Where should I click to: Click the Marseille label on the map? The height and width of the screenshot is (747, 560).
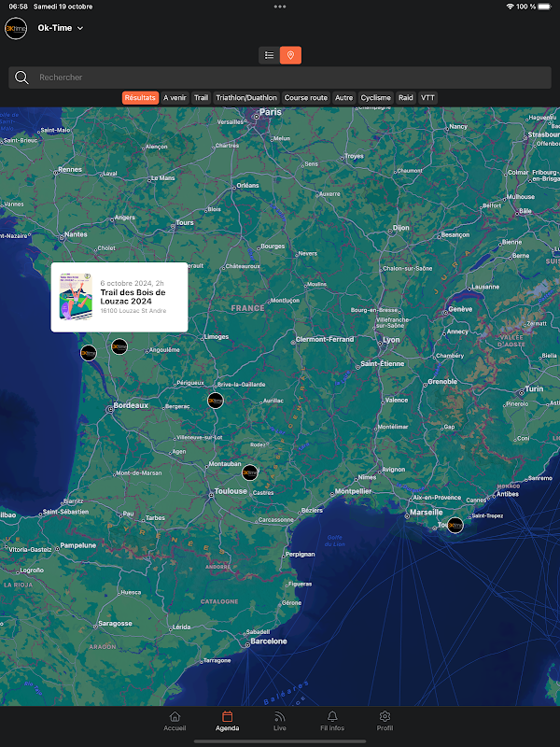(427, 512)
